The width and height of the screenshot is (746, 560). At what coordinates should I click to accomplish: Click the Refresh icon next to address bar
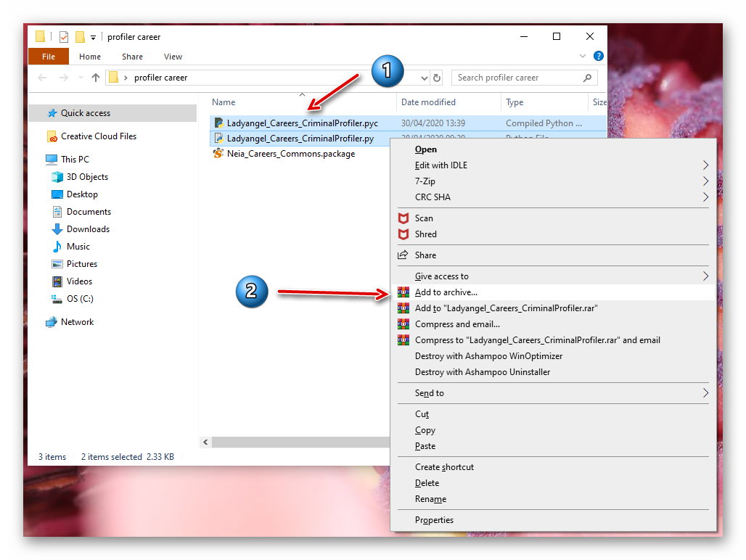point(437,78)
